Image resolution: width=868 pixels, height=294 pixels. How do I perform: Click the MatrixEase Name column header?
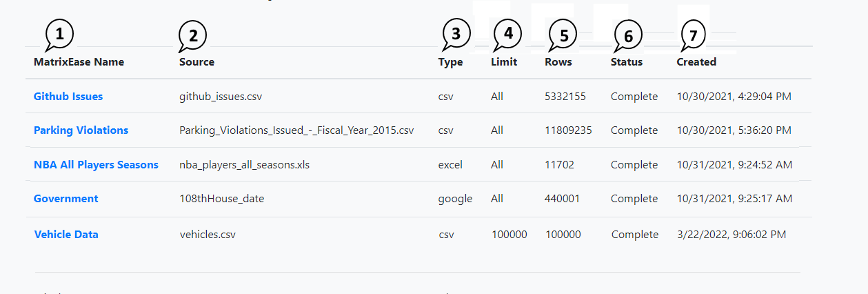[x=79, y=62]
